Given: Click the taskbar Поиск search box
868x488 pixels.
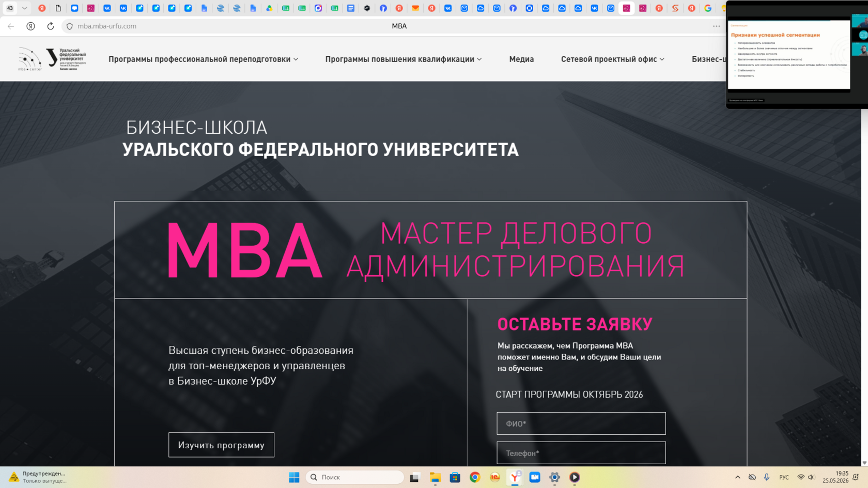Looking at the screenshot, I should coord(355,477).
